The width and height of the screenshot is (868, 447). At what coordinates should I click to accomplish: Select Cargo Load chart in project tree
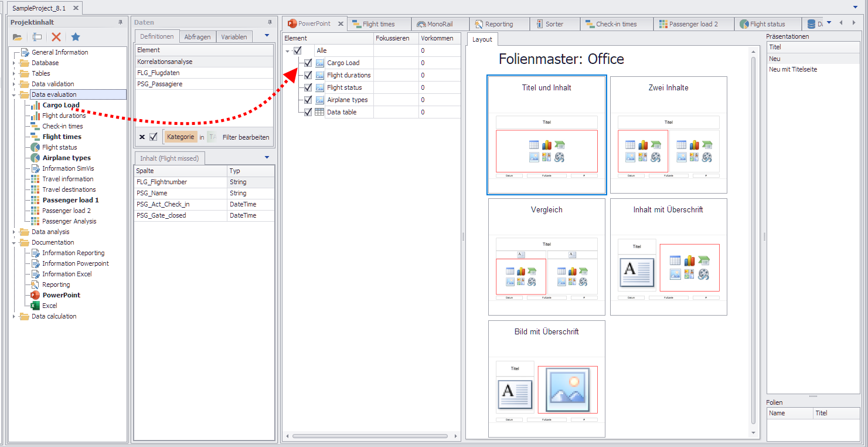pos(61,105)
